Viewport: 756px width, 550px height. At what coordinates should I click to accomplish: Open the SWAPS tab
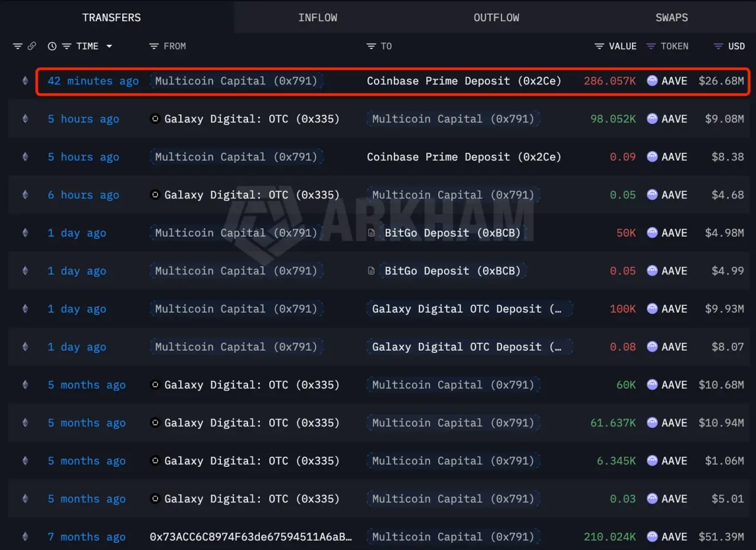pos(672,17)
